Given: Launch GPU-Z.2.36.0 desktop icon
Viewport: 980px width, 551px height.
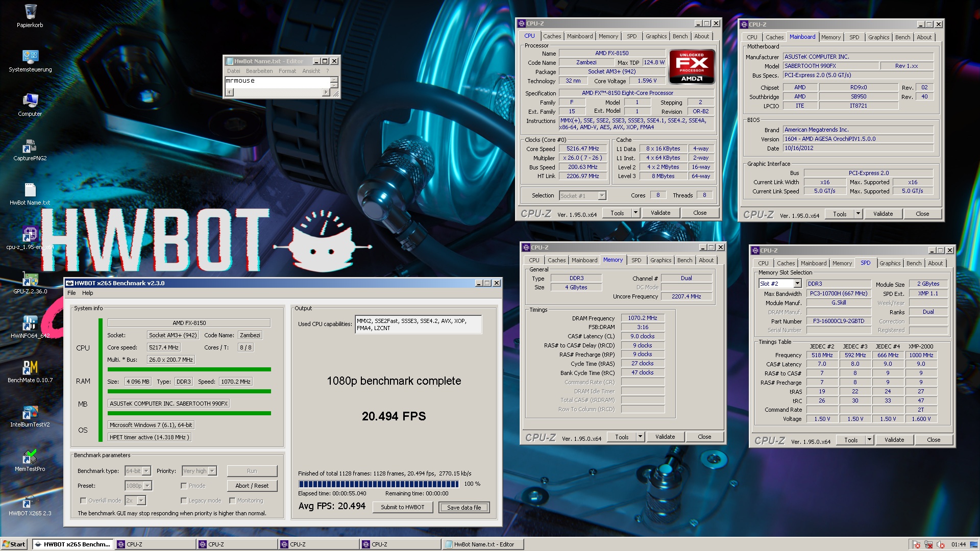Looking at the screenshot, I should (30, 279).
